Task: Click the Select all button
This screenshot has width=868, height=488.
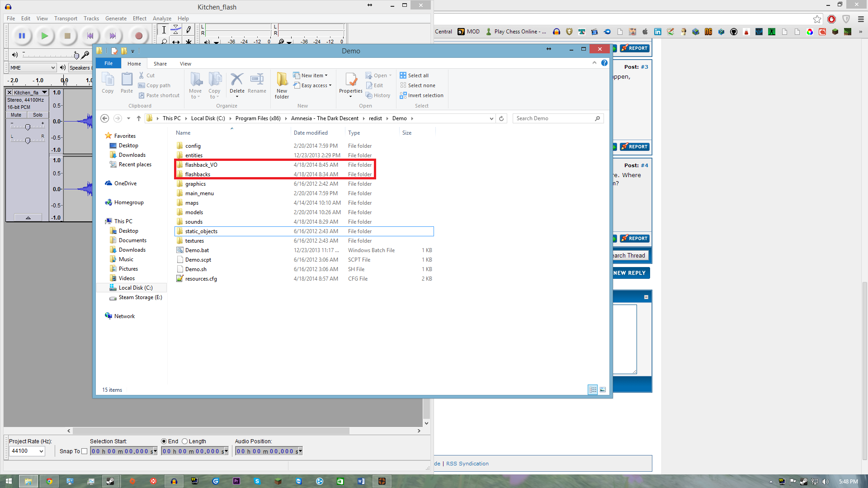Action: 414,75
